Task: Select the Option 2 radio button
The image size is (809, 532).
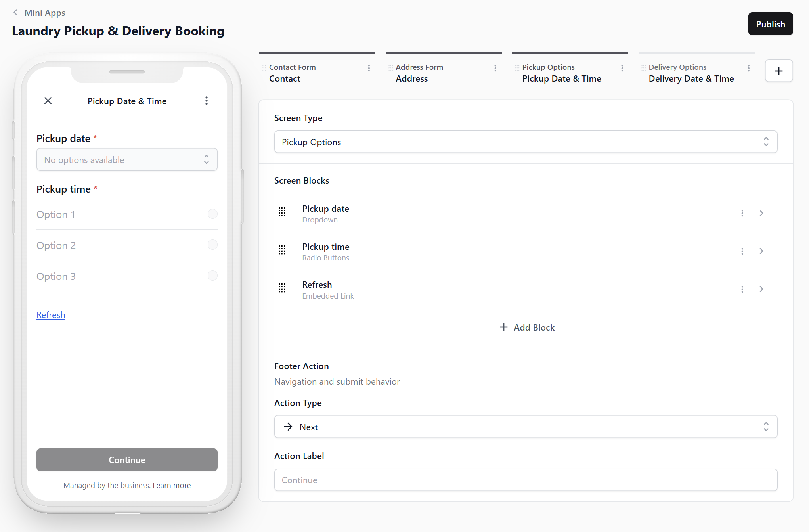Action: click(212, 245)
